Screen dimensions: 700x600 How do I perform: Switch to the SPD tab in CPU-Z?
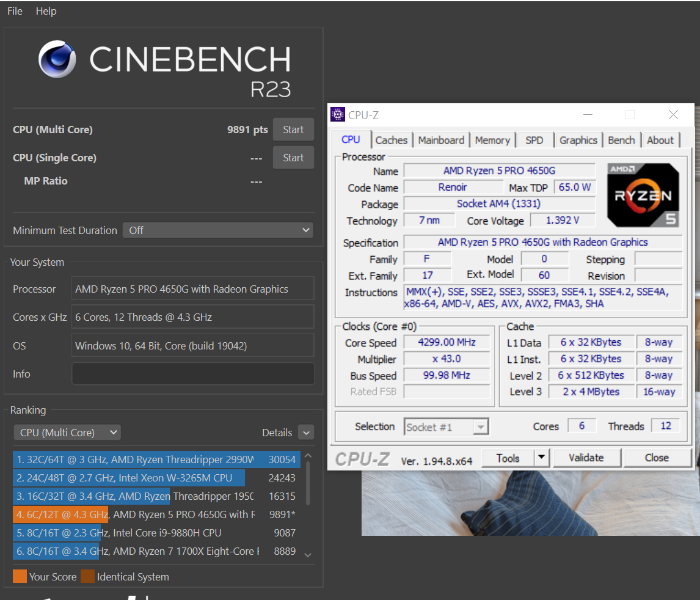[x=534, y=140]
